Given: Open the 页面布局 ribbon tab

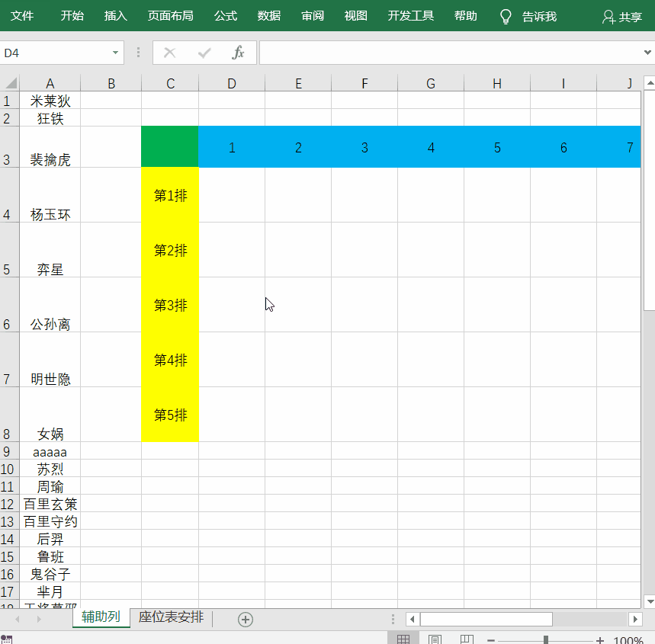Looking at the screenshot, I should pos(171,16).
